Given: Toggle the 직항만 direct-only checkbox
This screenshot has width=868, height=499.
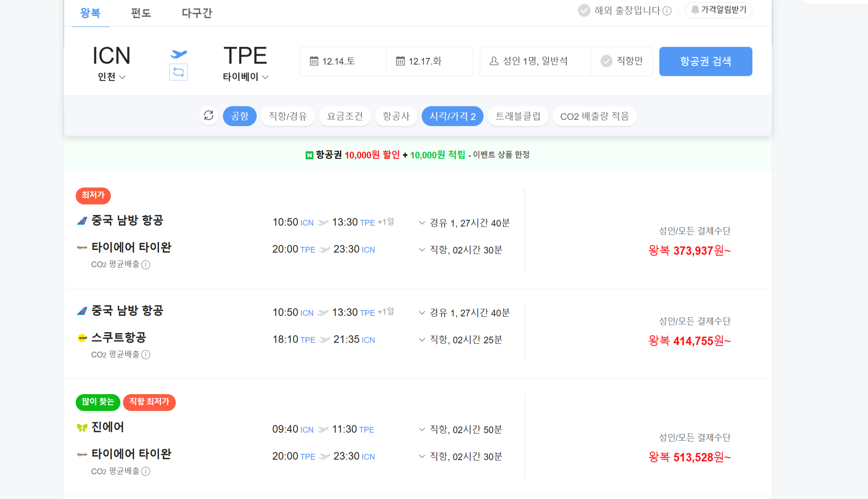Looking at the screenshot, I should (607, 61).
